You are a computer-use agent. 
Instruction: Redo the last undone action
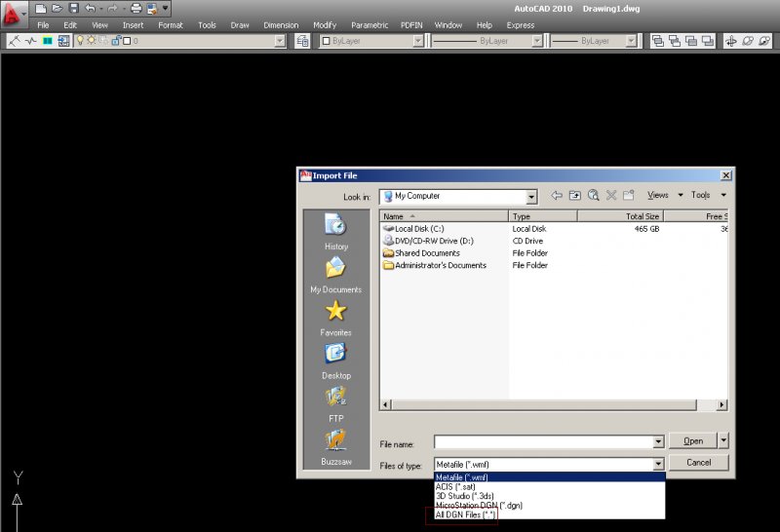click(112, 8)
